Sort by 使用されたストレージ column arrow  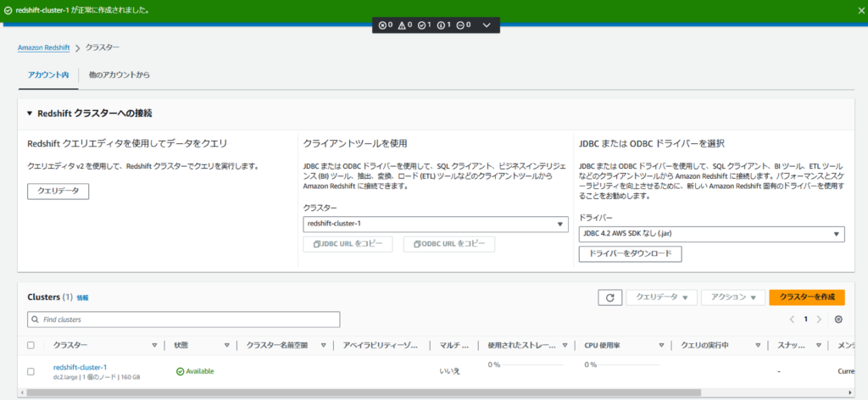click(565, 345)
